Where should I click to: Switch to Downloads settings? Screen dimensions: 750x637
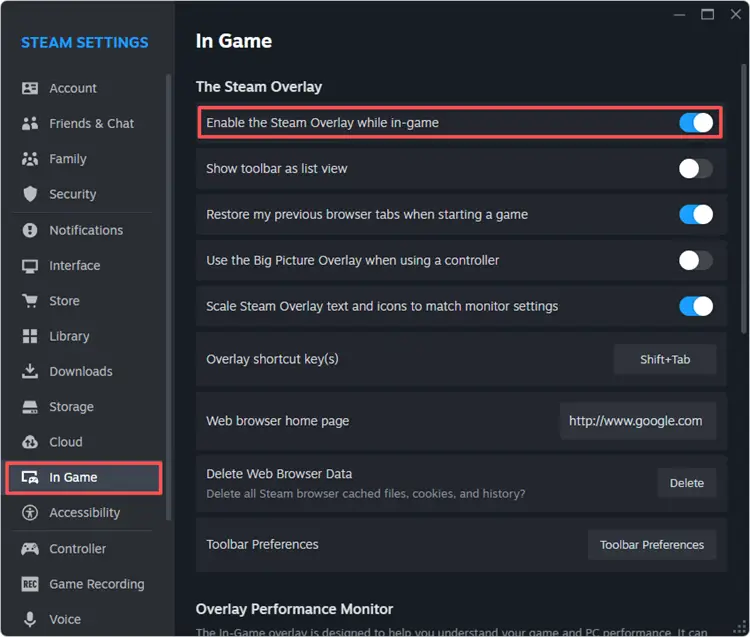click(86, 371)
